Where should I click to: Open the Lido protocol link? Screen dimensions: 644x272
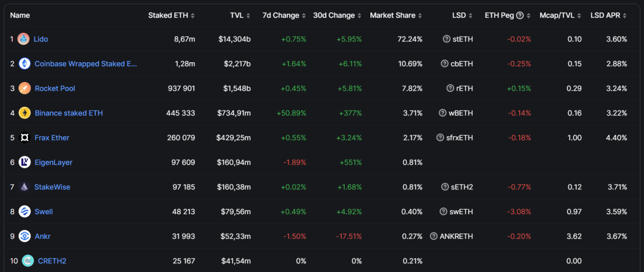pyautogui.click(x=41, y=39)
